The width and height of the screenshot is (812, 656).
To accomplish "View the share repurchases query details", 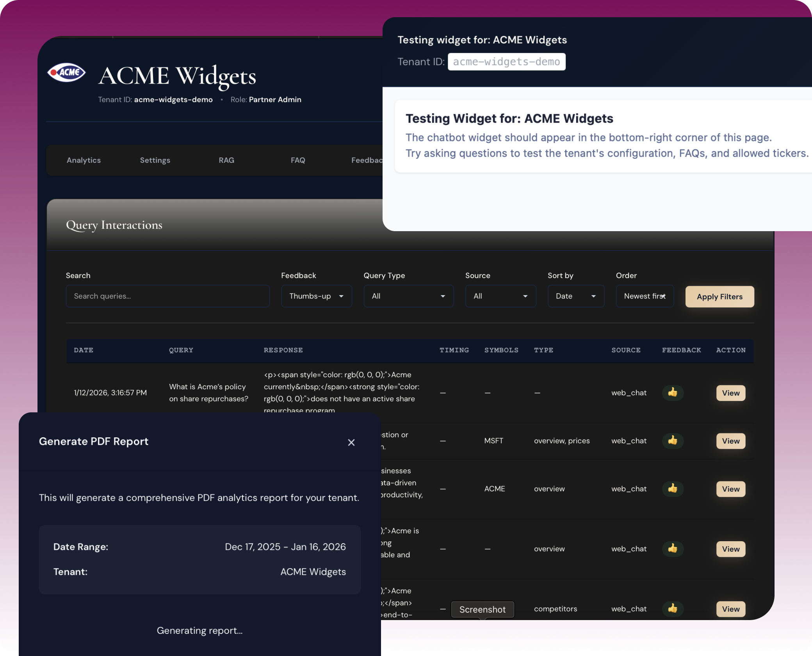I will (x=730, y=393).
